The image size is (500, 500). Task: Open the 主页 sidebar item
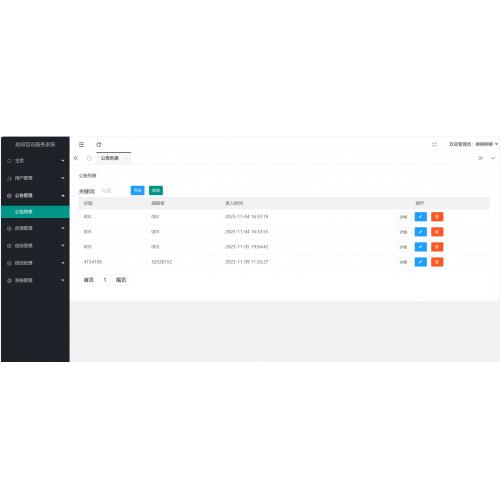click(x=35, y=161)
